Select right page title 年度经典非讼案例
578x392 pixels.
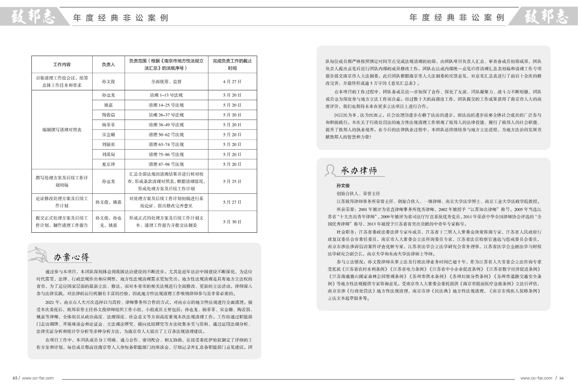[x=457, y=18]
